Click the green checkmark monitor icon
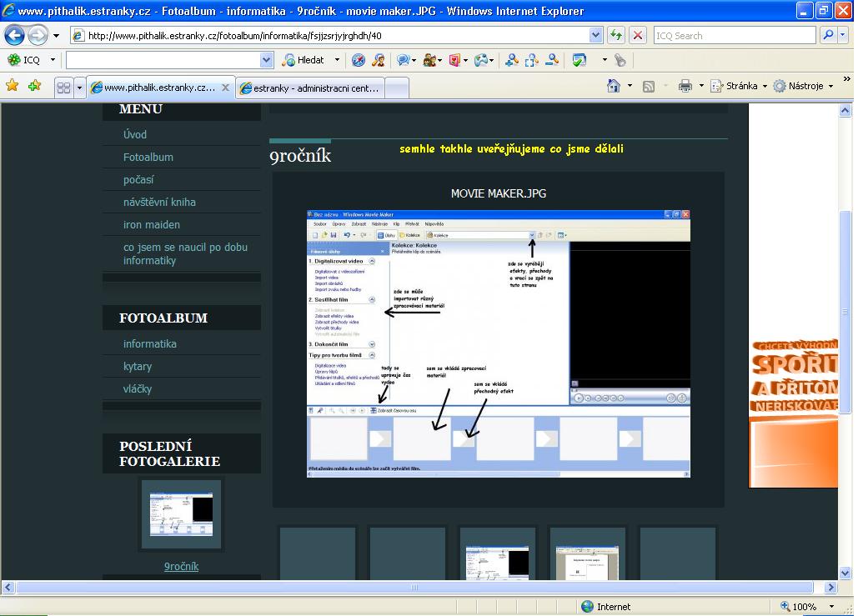The height and width of the screenshot is (616, 858). pyautogui.click(x=579, y=60)
